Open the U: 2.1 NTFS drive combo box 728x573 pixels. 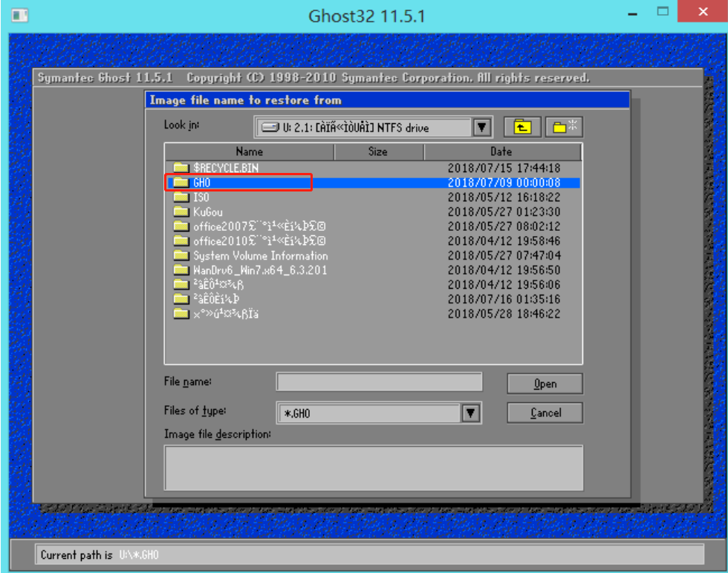(373, 127)
